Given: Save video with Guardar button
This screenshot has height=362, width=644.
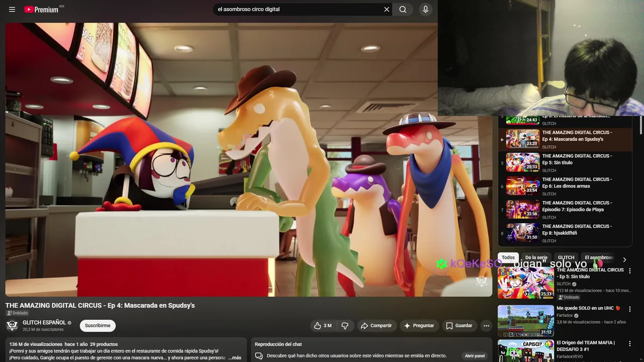Looking at the screenshot, I should pyautogui.click(x=459, y=326).
